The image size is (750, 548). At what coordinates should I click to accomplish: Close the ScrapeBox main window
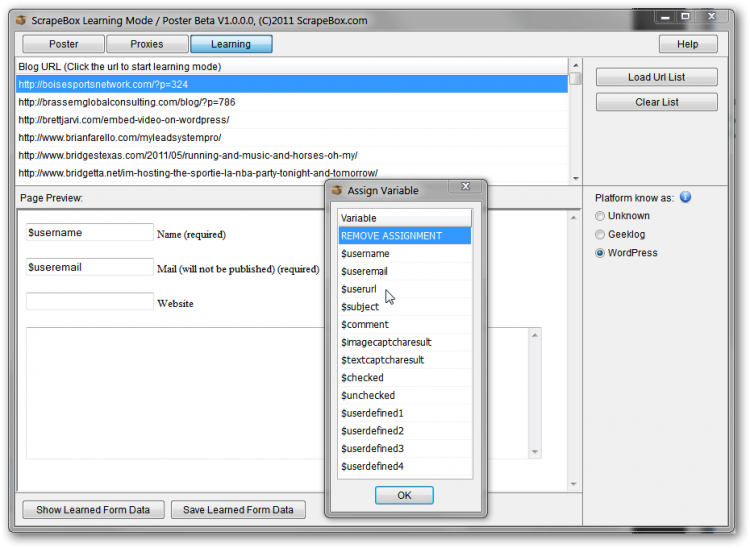coord(712,17)
